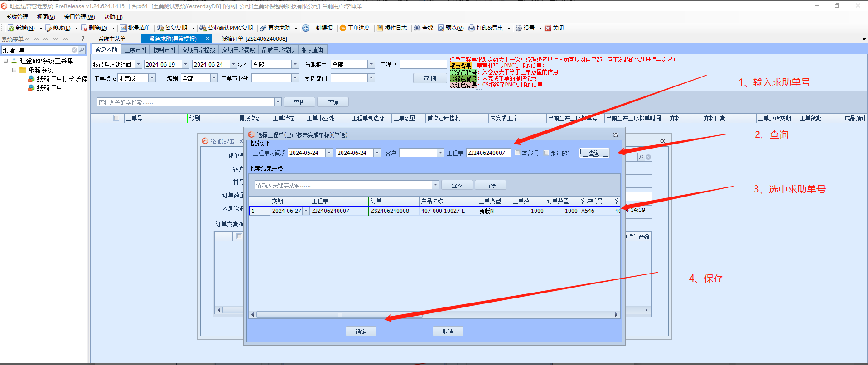
Task: Open the 工单状态 未完成 dropdown
Action: pos(152,78)
